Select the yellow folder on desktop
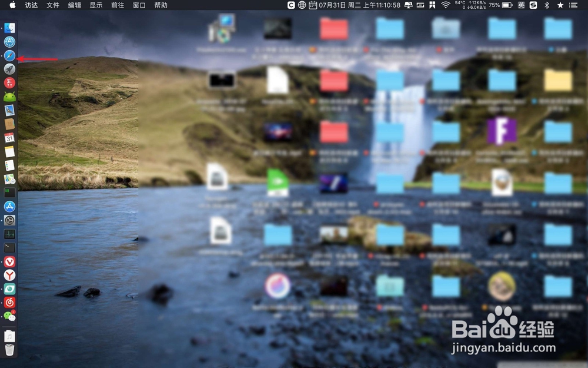Viewport: 588px width, 368px height. [x=558, y=80]
